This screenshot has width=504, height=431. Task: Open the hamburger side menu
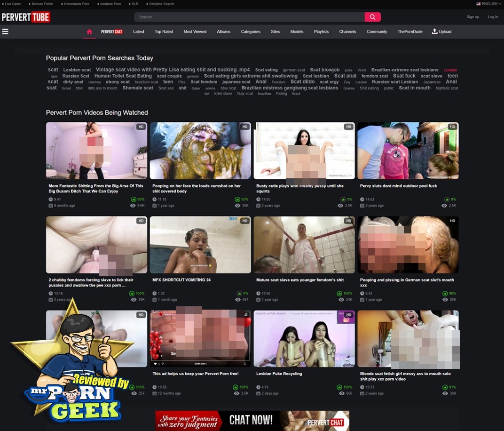[x=5, y=32]
